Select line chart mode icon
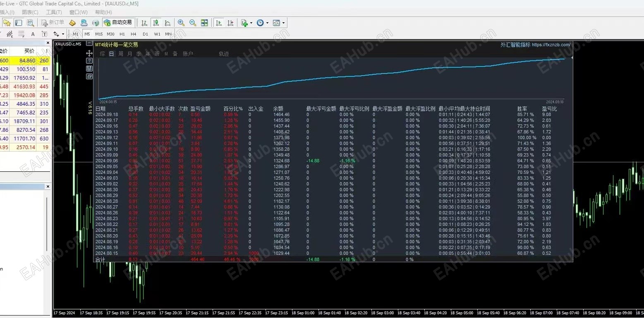 168,23
